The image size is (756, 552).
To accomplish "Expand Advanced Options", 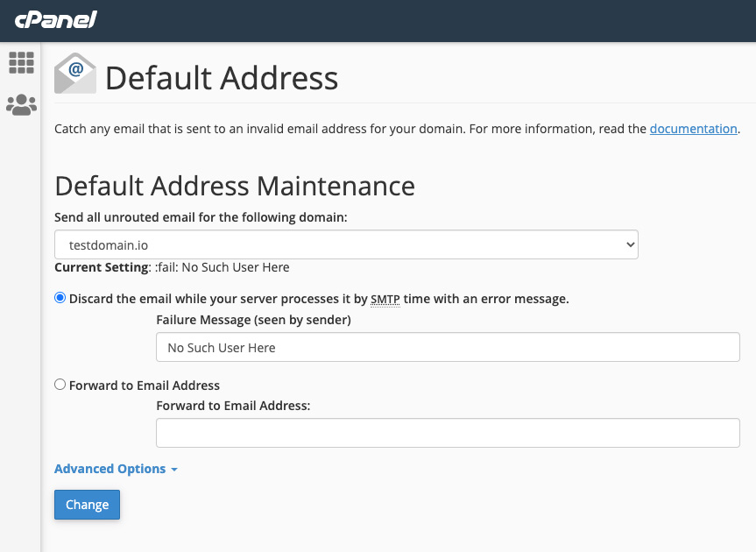I will coord(116,469).
